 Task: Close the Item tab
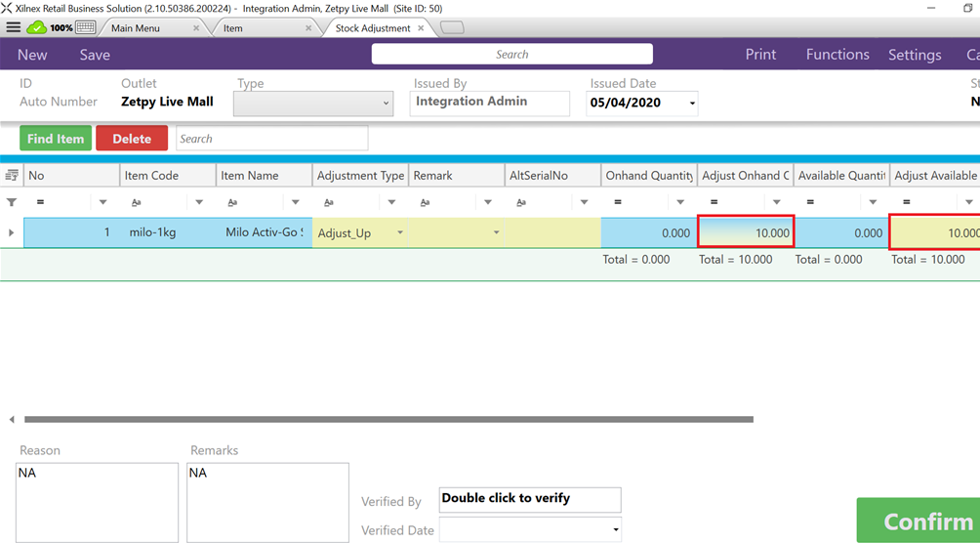tap(308, 28)
